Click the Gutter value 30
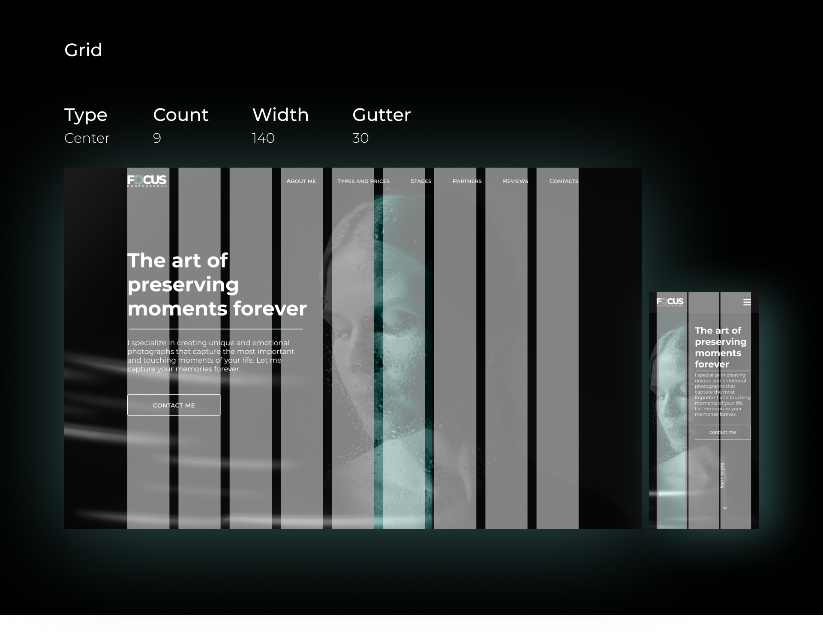The height and width of the screenshot is (644, 823). pyautogui.click(x=360, y=138)
